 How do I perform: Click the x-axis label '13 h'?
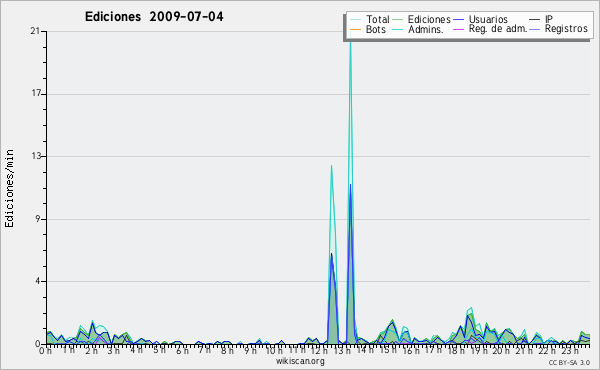pos(342,350)
